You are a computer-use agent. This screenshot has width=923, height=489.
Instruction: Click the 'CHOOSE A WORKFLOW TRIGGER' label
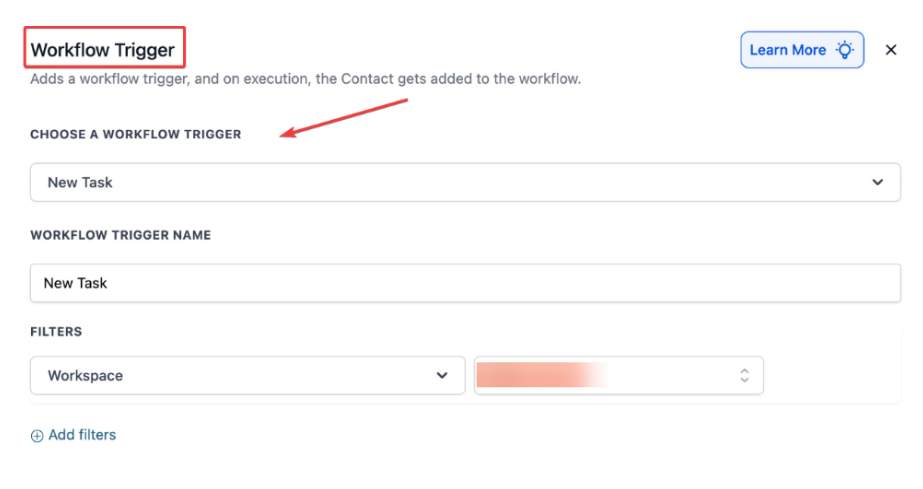[135, 134]
